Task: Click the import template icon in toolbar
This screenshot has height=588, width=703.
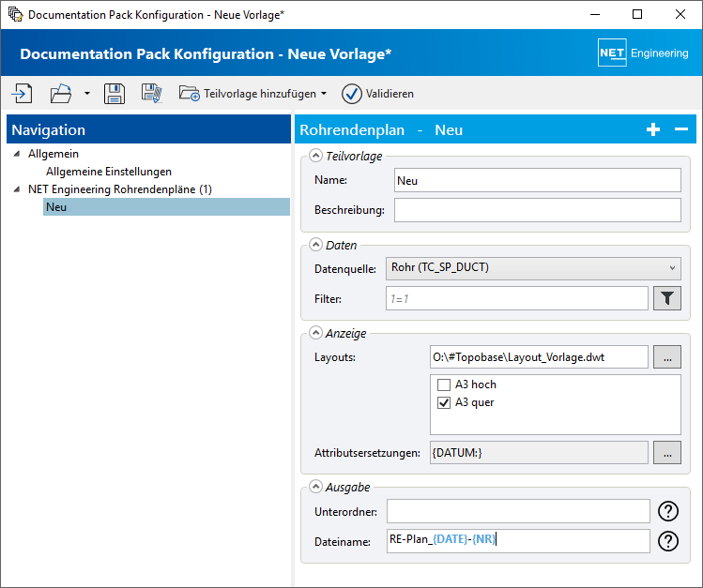Action: 22,94
